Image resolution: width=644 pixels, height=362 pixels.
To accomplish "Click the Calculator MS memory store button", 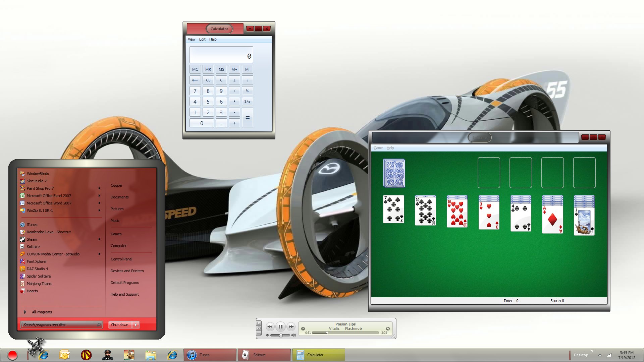I will point(221,69).
